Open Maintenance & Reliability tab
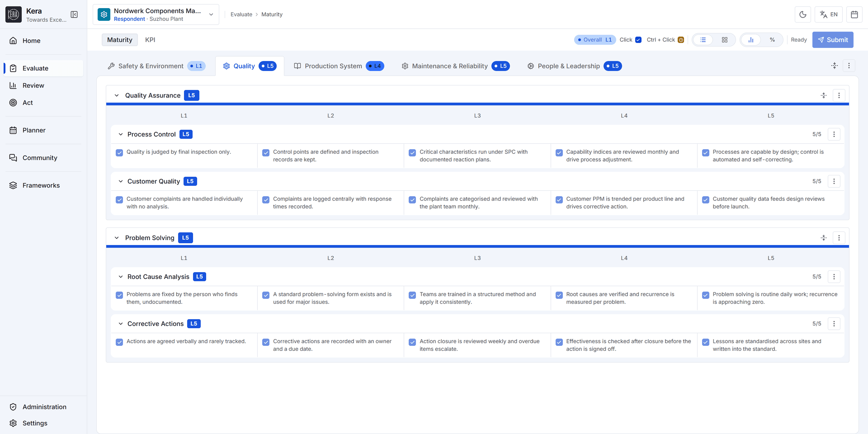 456,66
